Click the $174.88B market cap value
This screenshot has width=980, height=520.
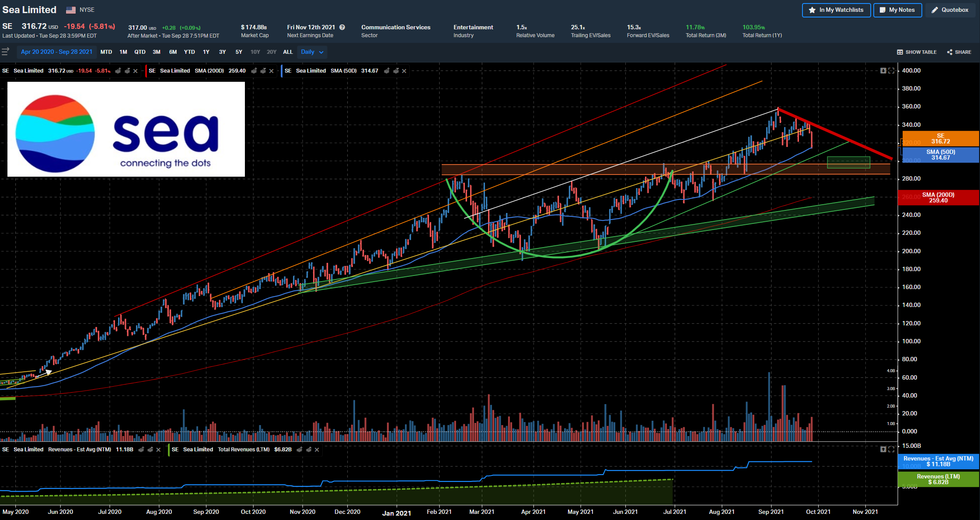pos(254,27)
